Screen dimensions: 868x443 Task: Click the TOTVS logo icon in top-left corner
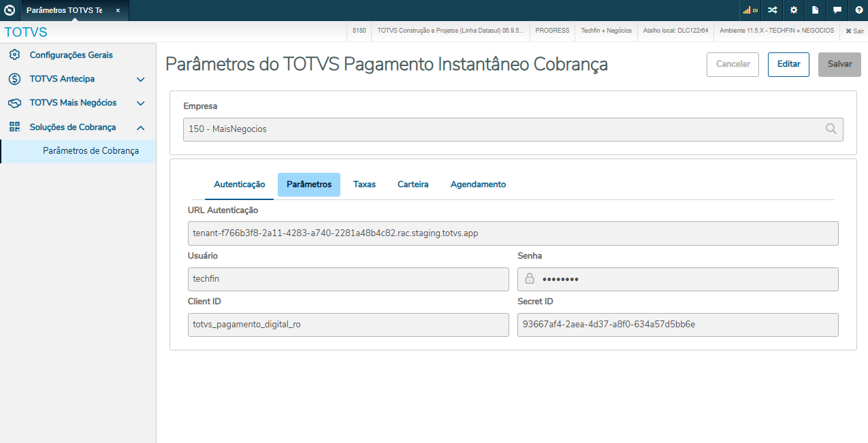(x=10, y=10)
